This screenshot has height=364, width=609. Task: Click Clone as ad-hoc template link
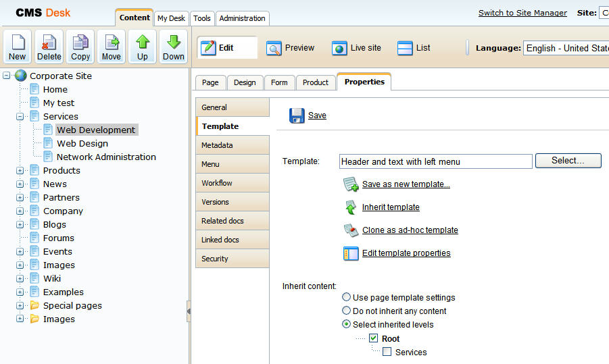(410, 230)
